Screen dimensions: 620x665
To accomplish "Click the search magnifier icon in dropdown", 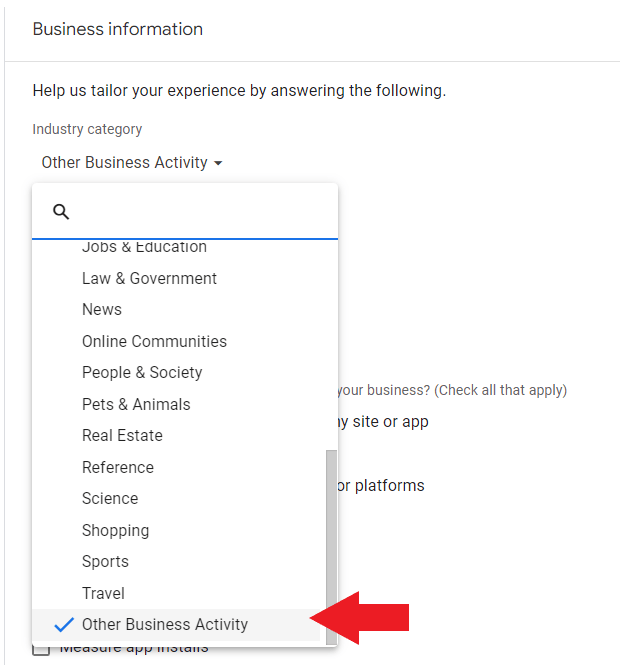I will [61, 212].
